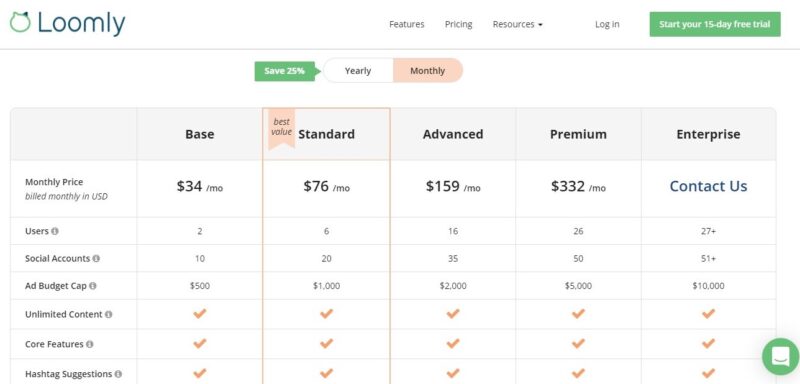The width and height of the screenshot is (800, 384).
Task: Click the Core Features row label
Action: coord(54,344)
